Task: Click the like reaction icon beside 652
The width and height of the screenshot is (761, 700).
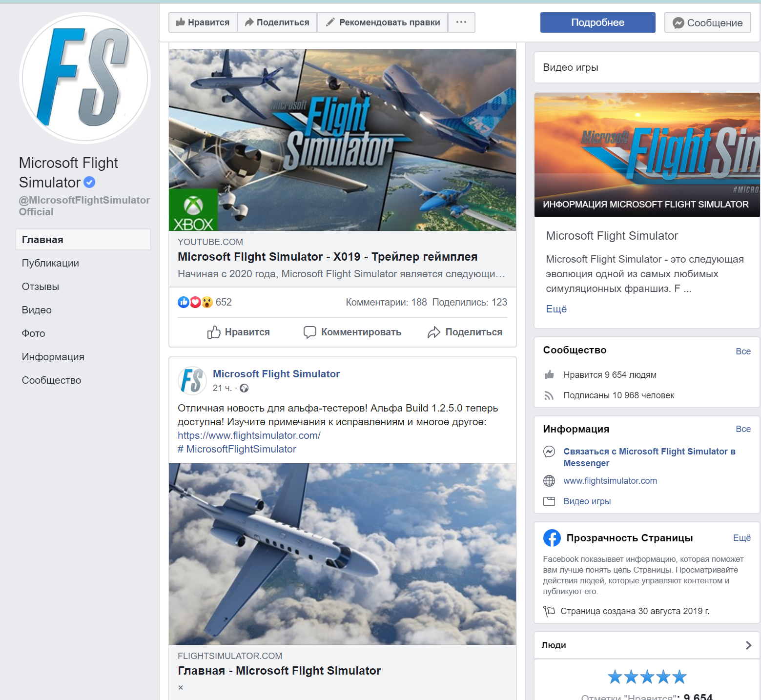Action: [x=184, y=302]
